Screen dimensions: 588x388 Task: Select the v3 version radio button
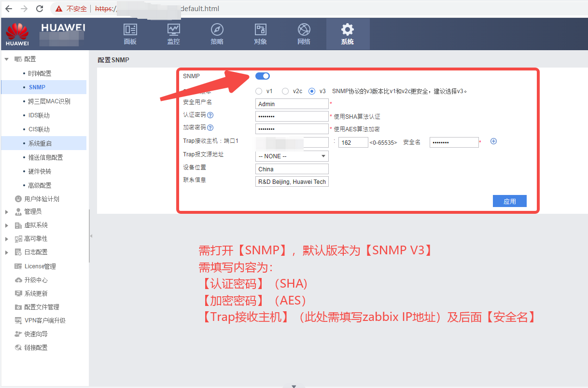tap(312, 91)
